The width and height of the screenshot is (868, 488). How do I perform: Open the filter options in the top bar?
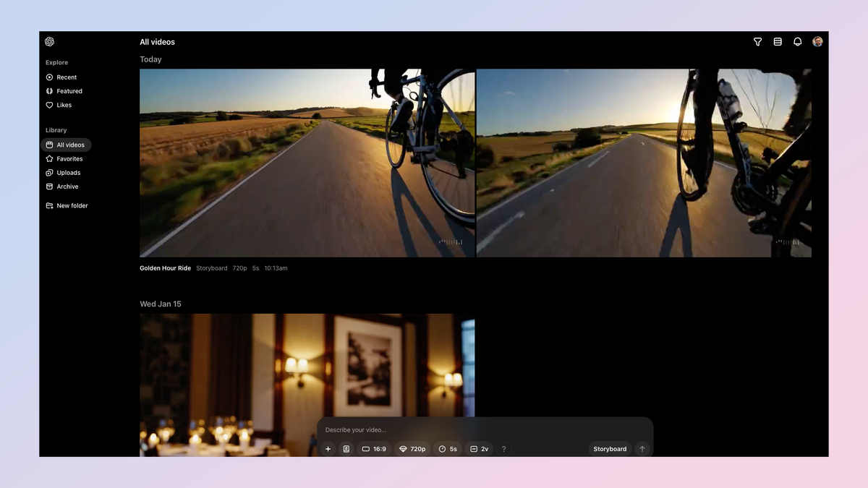coord(757,42)
